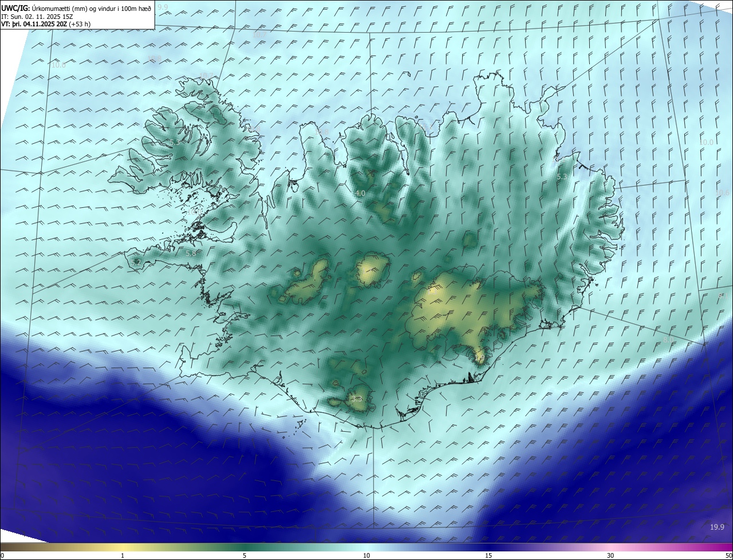This screenshot has width=733, height=560.
Task: Click the '15' tick on the color scale
Action: click(488, 555)
